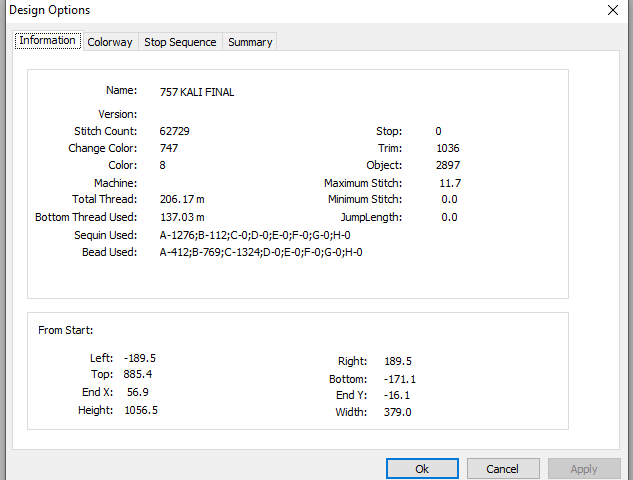Viewport: 633px width, 480px height.
Task: Click the greyed-out Apply button
Action: coord(584,469)
